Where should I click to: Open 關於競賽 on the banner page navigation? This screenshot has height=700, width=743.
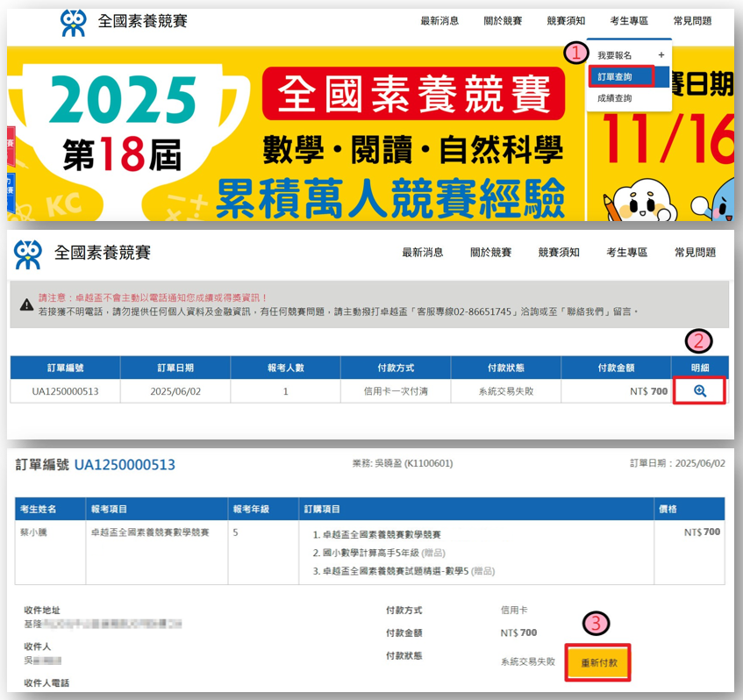click(x=503, y=21)
